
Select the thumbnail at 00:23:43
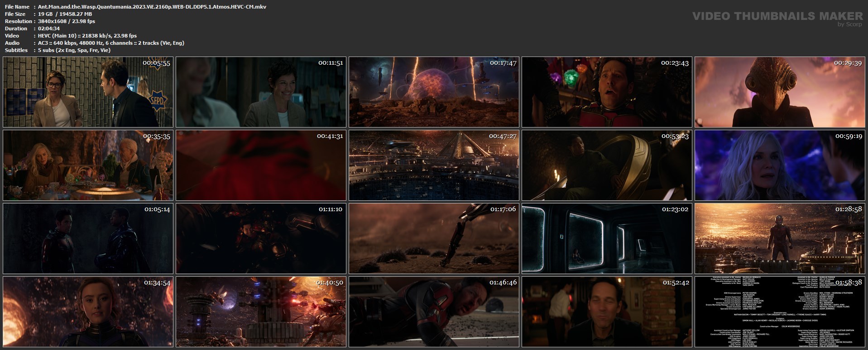pyautogui.click(x=607, y=92)
